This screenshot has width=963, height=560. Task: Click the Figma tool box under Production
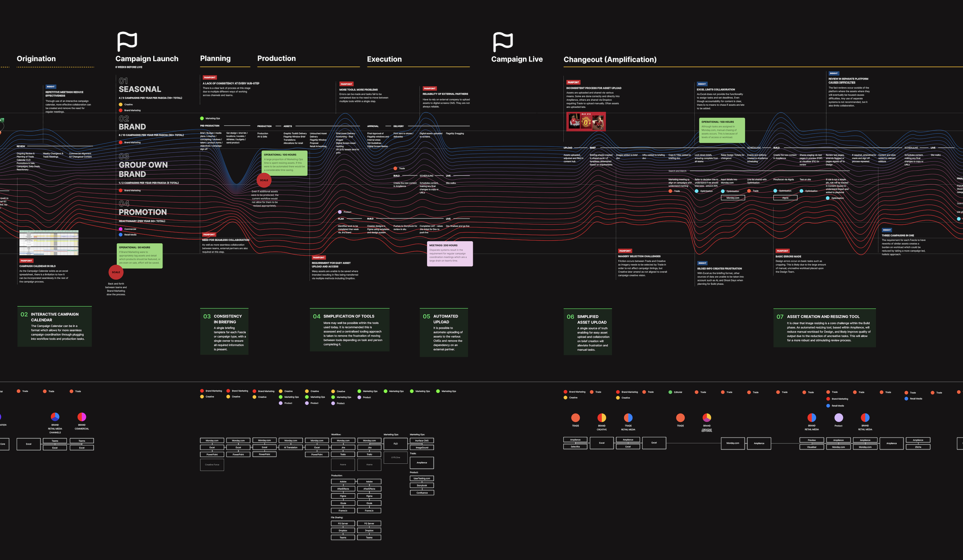pos(342,496)
